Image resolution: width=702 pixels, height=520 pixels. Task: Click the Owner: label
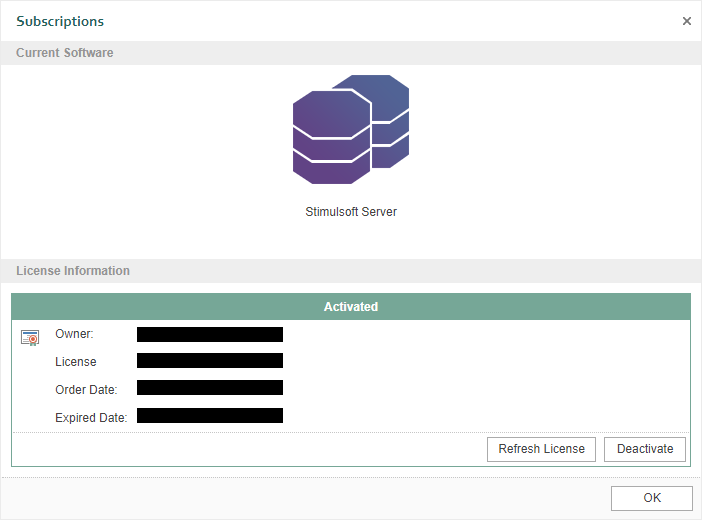pyautogui.click(x=74, y=334)
